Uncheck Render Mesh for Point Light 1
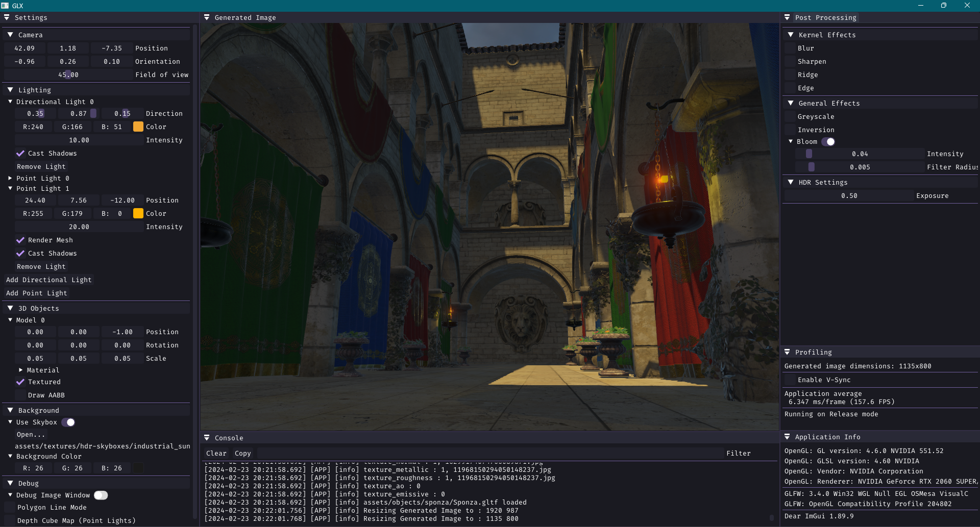This screenshot has height=527, width=980. pyautogui.click(x=20, y=240)
